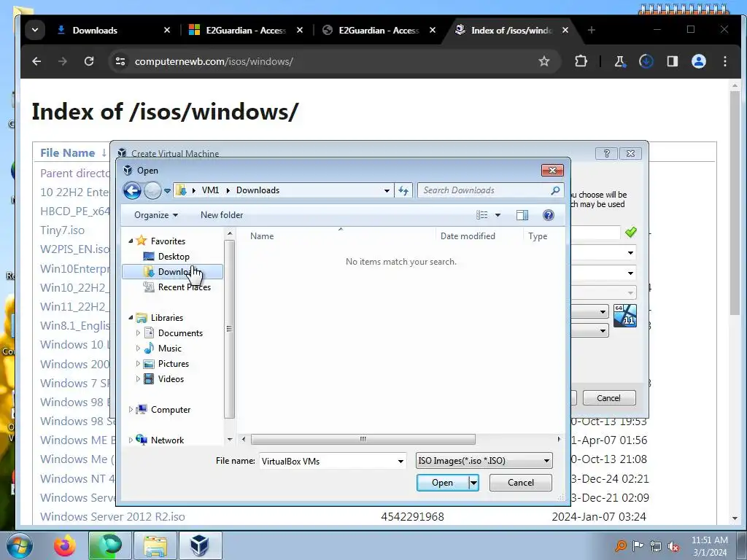Sort by the Type column header
The width and height of the screenshot is (747, 560).
[x=538, y=236]
